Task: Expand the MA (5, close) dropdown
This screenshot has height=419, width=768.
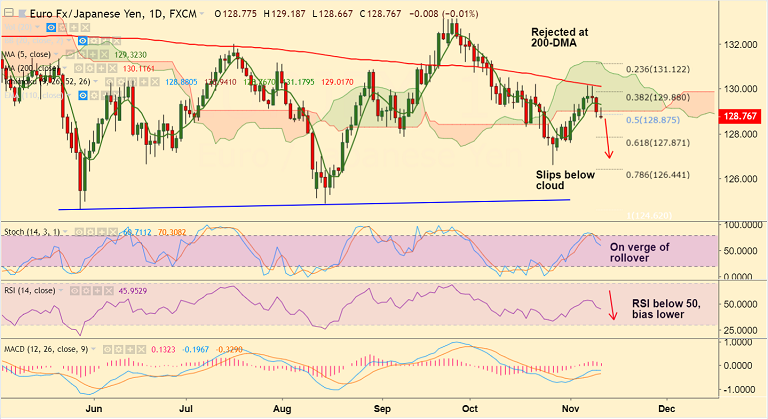Action: (x=56, y=54)
